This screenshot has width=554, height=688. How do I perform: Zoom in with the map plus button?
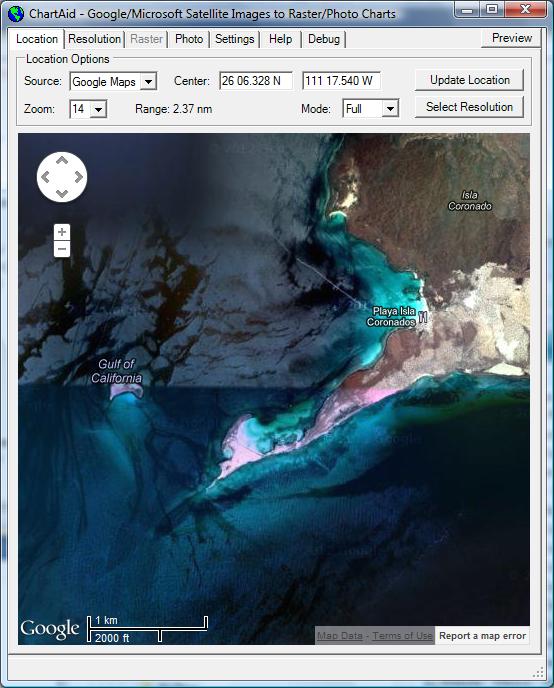[62, 232]
